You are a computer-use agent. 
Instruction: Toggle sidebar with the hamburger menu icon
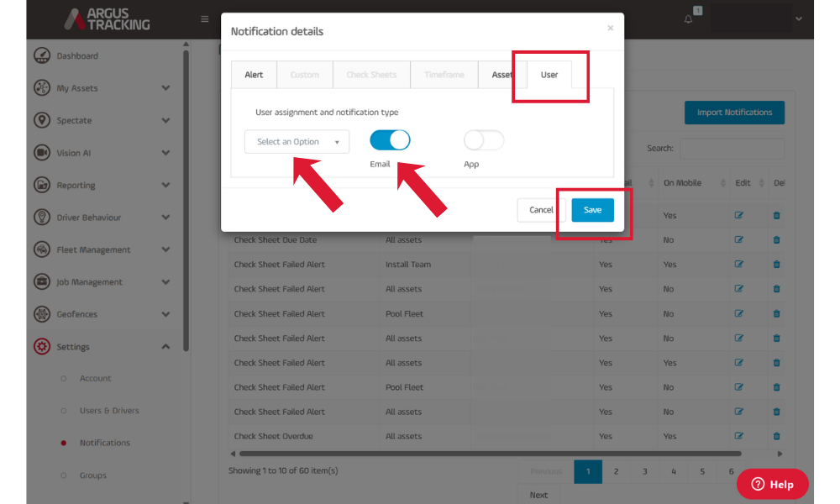(205, 19)
